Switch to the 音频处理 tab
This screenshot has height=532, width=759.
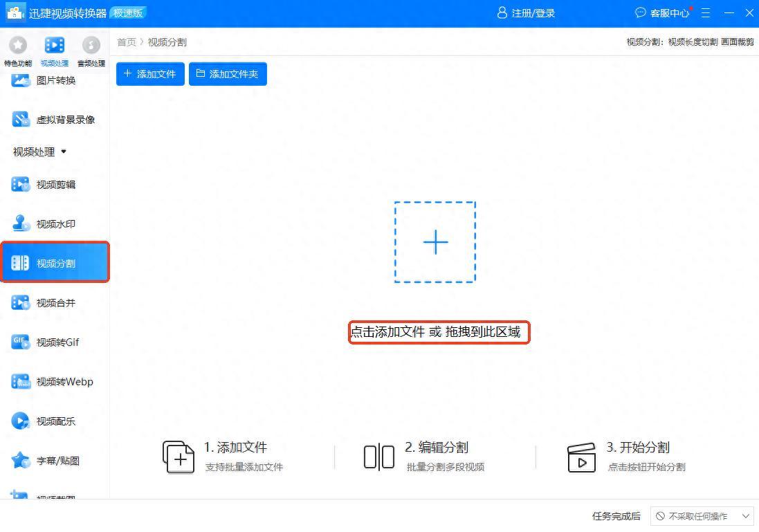point(91,51)
